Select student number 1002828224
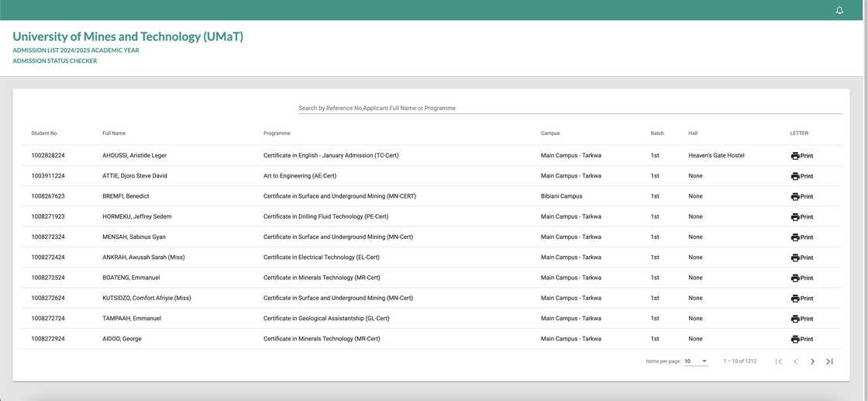This screenshot has height=401, width=868. (x=48, y=156)
